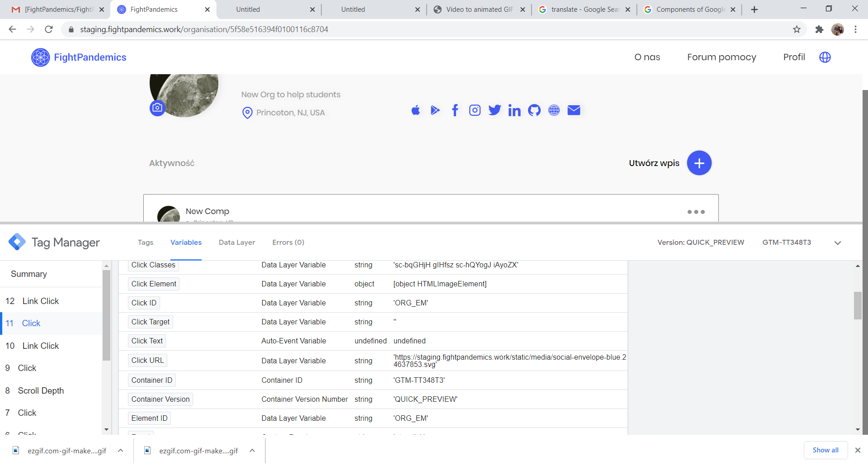Select event 9 Click
The width and height of the screenshot is (868, 466).
51,368
